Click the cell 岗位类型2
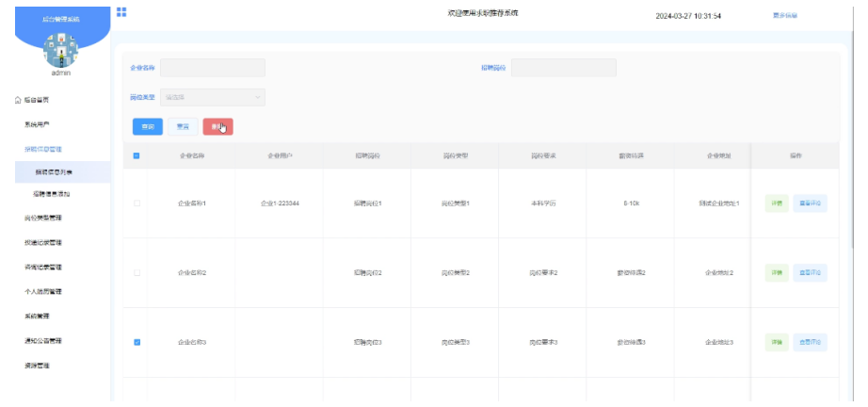The image size is (868, 407). (456, 273)
